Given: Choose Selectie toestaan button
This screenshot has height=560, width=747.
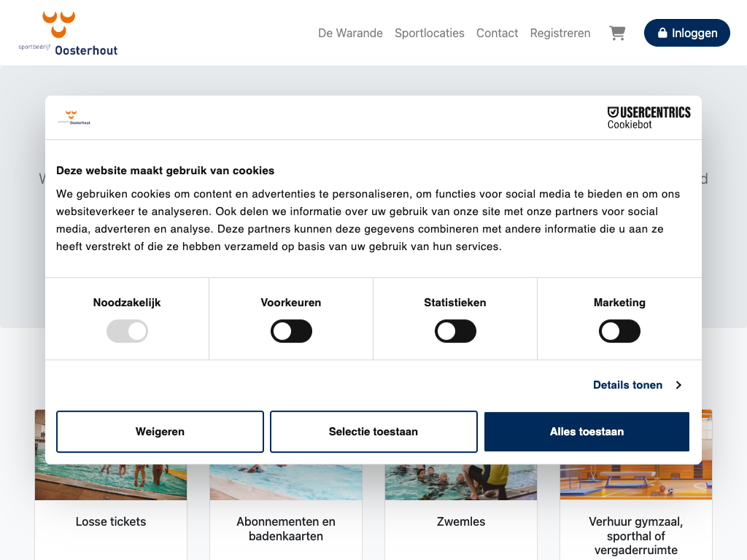Looking at the screenshot, I should point(373,432).
